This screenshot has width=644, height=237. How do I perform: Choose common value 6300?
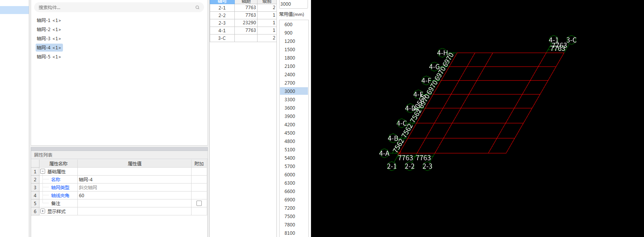[294, 183]
